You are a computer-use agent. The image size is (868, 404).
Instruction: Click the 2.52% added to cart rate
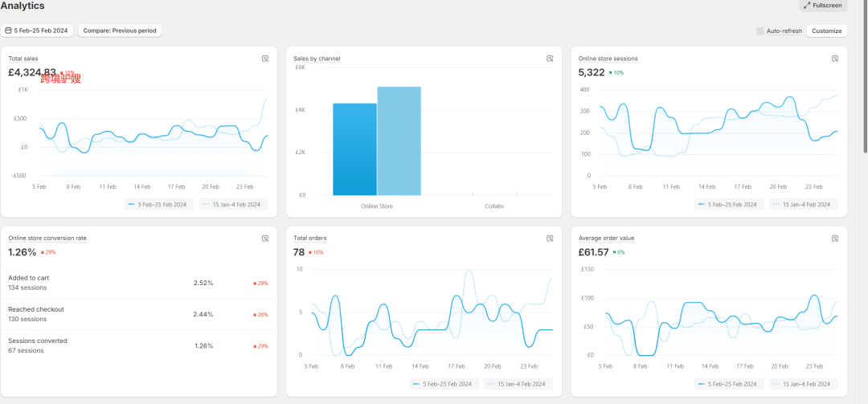(x=203, y=283)
